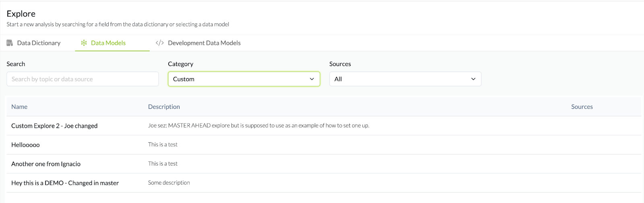Click the 'Custom' value in Category box

184,79
